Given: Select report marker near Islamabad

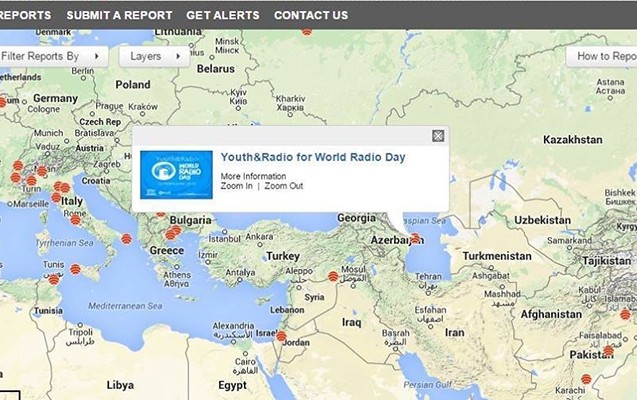Looking at the screenshot, I should (625, 314).
